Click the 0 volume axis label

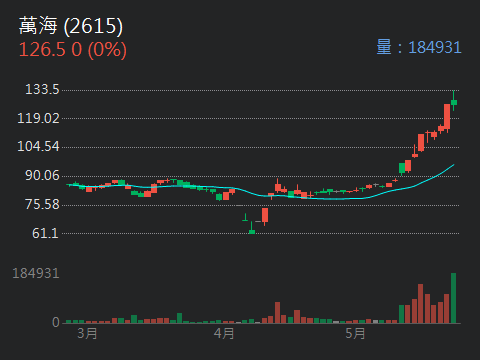point(56,322)
